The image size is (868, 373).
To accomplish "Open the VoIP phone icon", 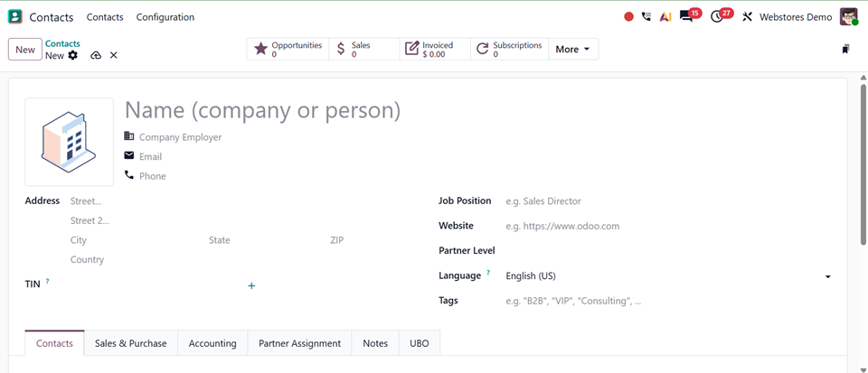I will tap(646, 17).
